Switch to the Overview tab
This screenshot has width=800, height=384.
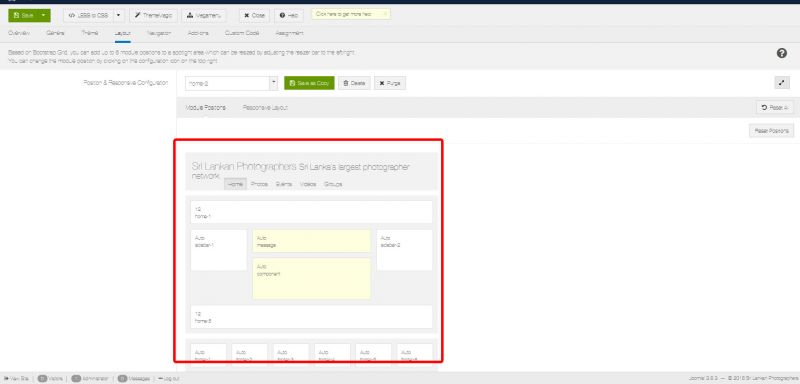point(20,33)
